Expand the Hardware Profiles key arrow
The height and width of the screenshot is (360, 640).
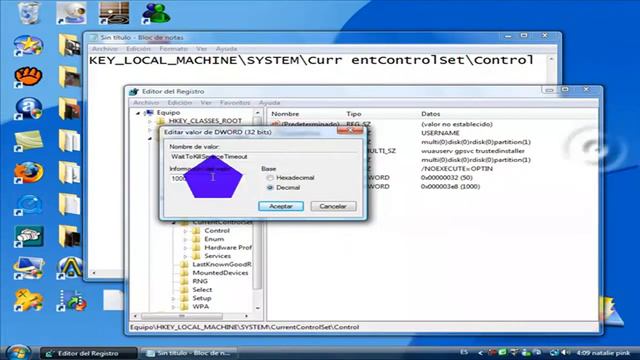[x=186, y=248]
